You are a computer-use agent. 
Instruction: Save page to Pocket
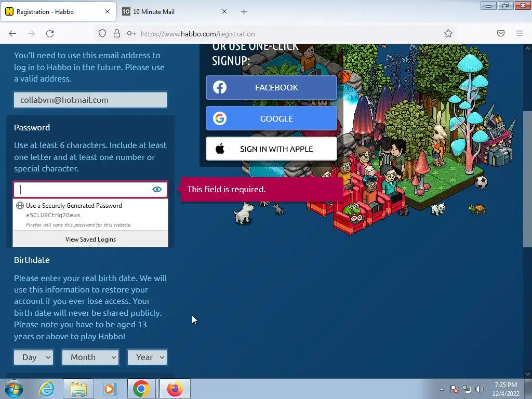pos(501,33)
